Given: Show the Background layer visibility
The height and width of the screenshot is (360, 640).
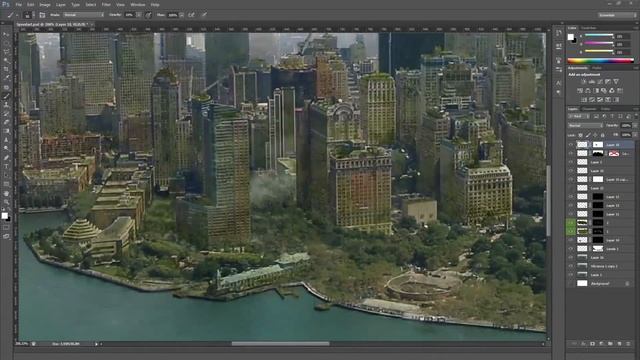Looking at the screenshot, I should 571,283.
